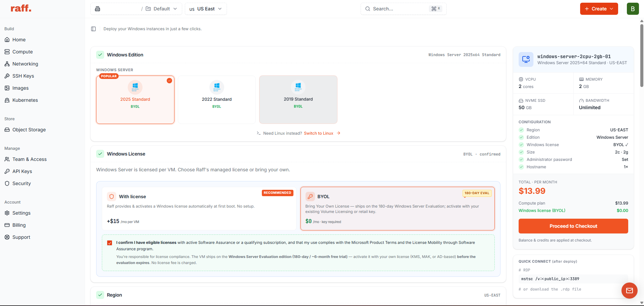This screenshot has width=644, height=306.
Task: Click the organization building icon
Action: [x=97, y=9]
